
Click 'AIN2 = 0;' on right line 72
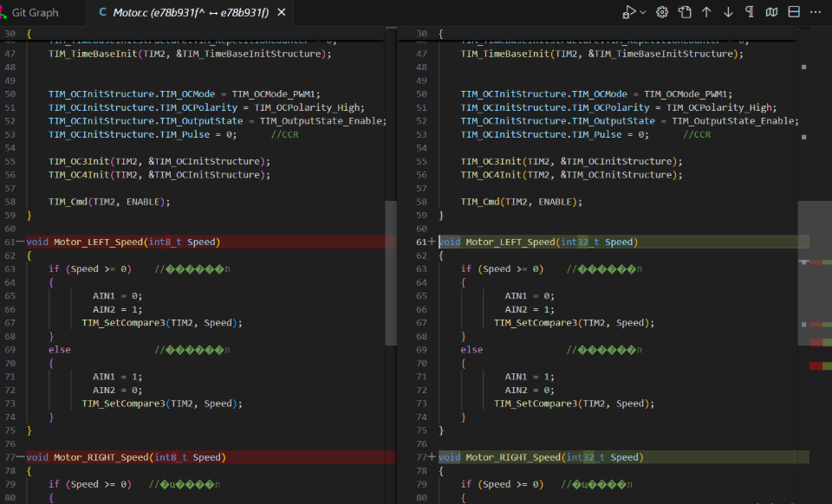tap(530, 390)
